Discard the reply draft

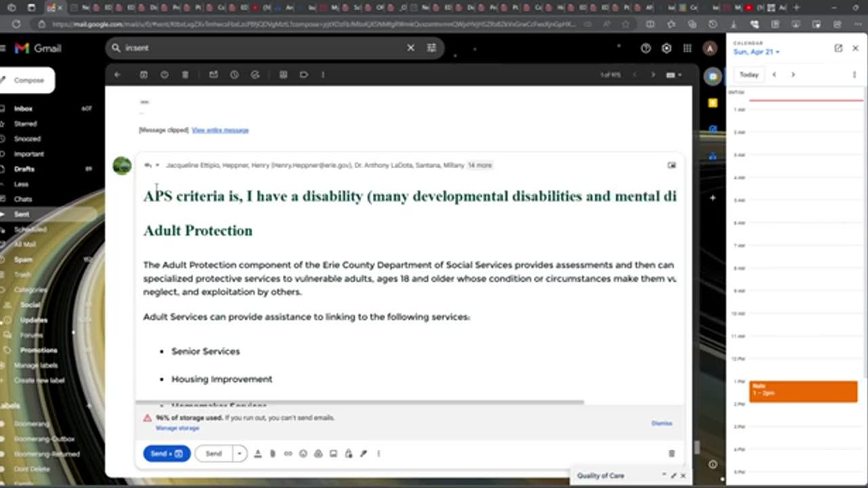click(x=671, y=453)
